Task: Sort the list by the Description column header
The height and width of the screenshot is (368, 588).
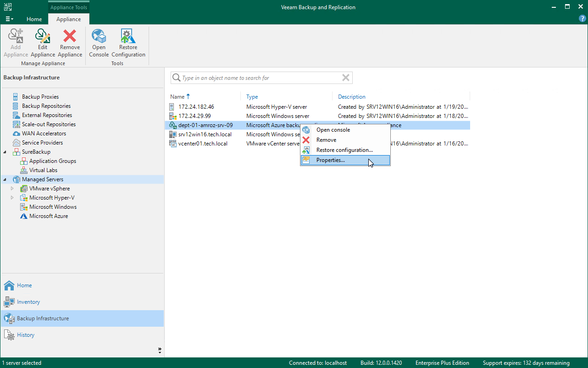Action: (352, 97)
